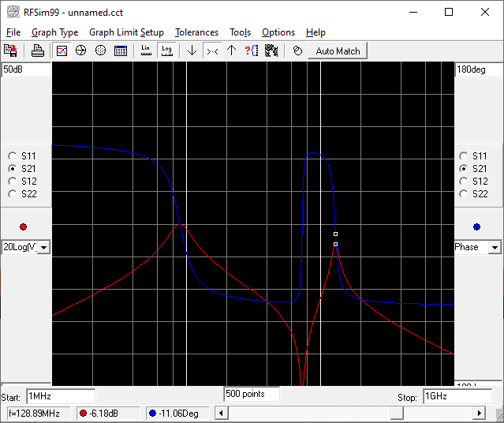Click the printer icon in the toolbar
Viewport: 504px width, 423px height.
tap(38, 51)
